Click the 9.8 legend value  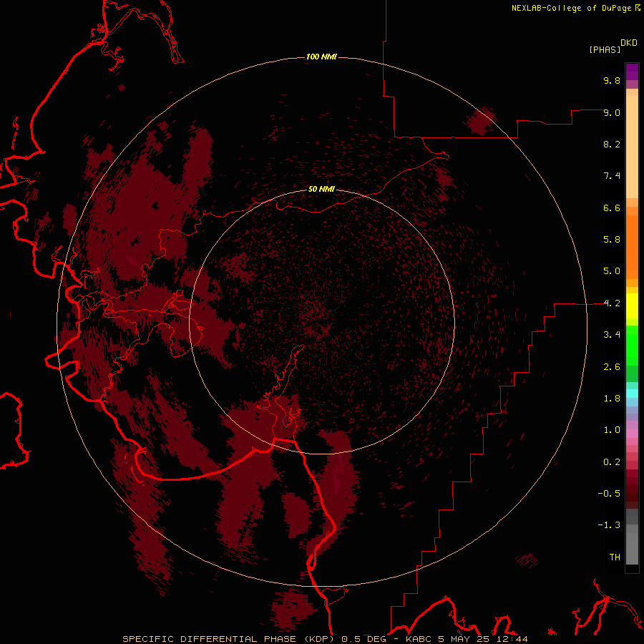click(612, 80)
